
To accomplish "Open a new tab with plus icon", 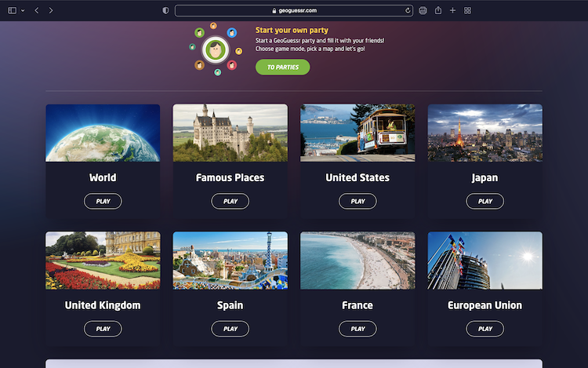I will (x=452, y=10).
